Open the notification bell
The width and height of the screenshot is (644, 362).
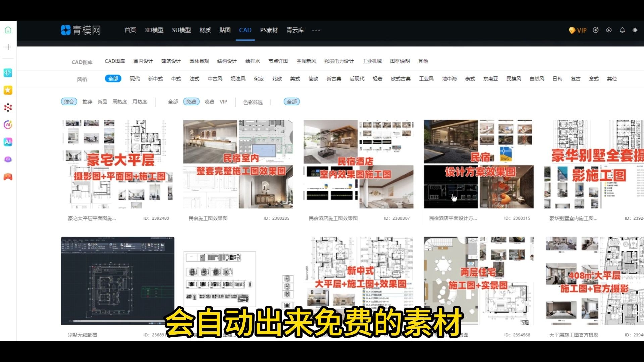coord(622,30)
